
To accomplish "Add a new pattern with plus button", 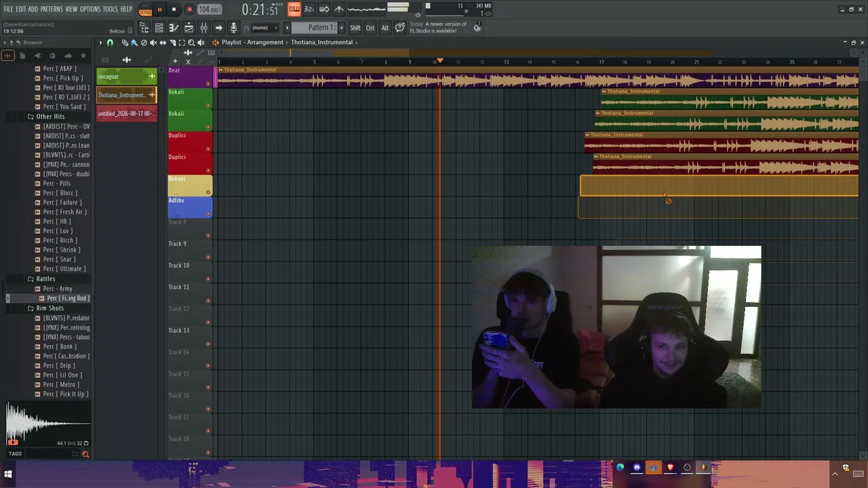I will coord(341,28).
